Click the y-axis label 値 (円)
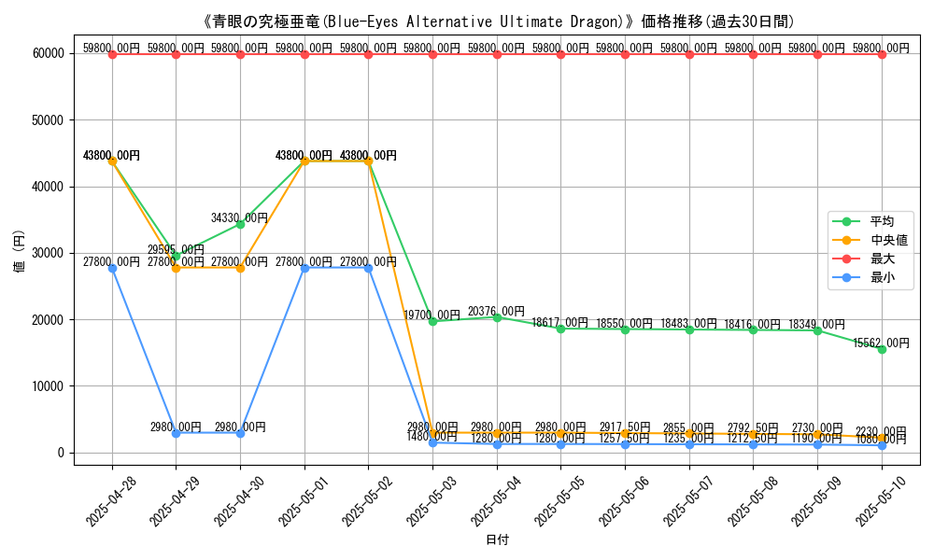The height and width of the screenshot is (560, 934). click(x=19, y=251)
